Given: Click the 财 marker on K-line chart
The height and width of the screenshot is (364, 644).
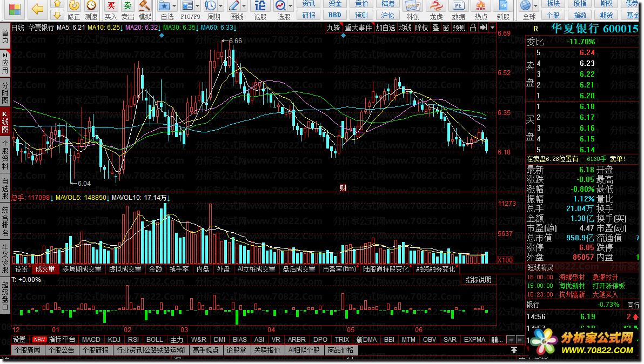Looking at the screenshot, I should coord(344,188).
